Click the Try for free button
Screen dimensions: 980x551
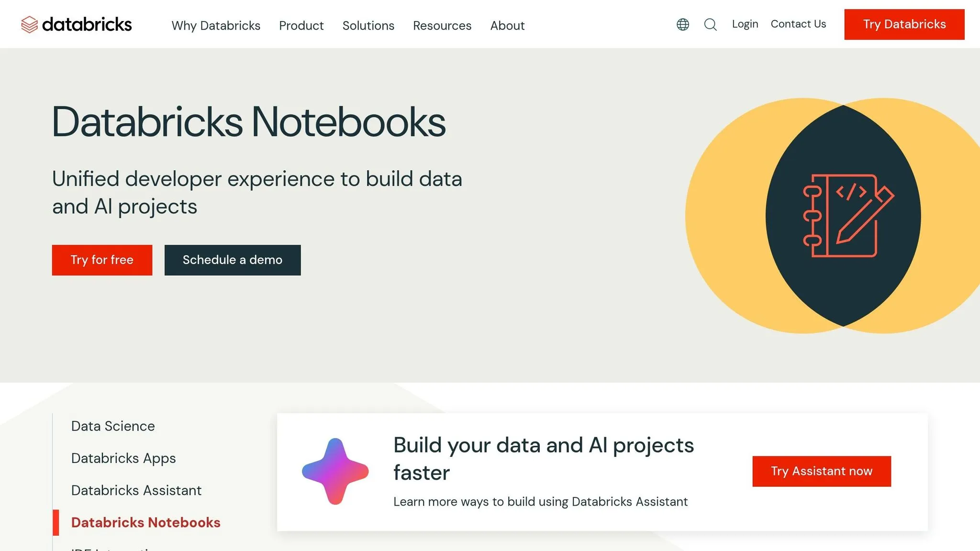[102, 260]
